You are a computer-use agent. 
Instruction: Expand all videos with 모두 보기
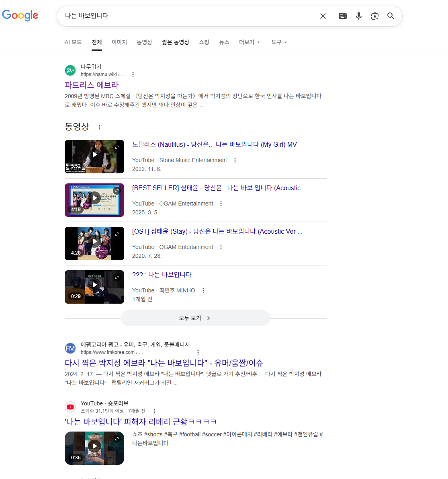click(195, 318)
